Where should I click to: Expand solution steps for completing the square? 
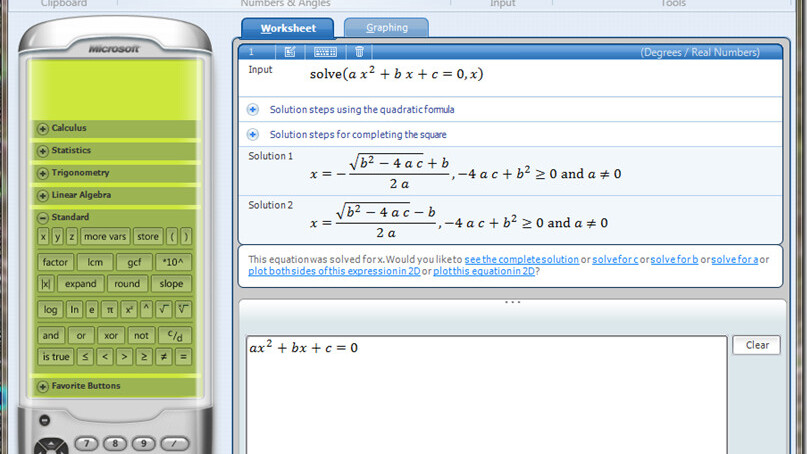[253, 135]
